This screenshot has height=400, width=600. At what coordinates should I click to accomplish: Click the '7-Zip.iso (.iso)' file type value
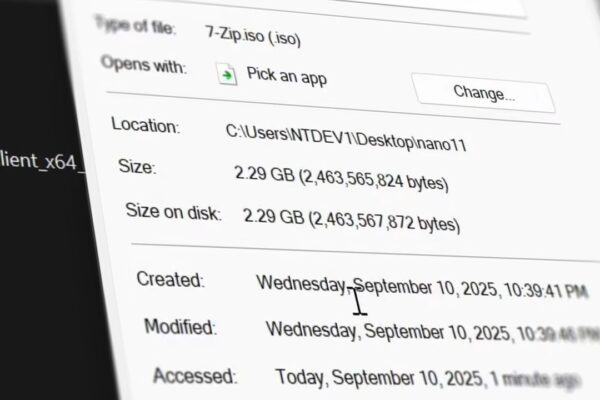tap(253, 36)
